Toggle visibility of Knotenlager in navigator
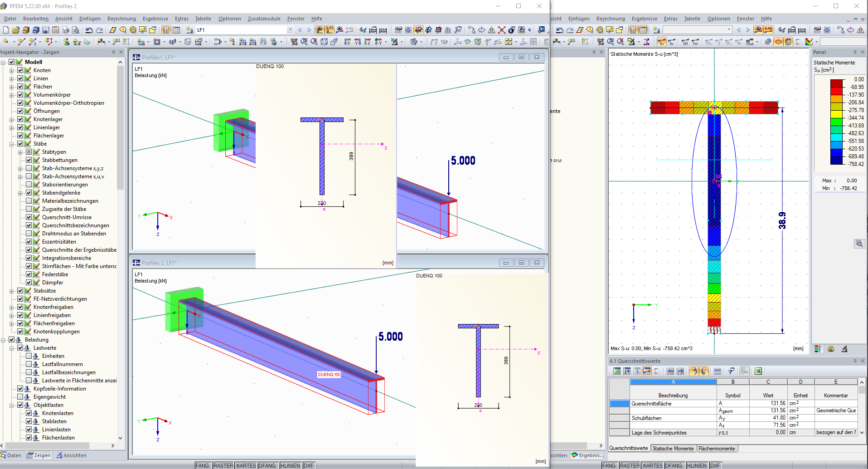This screenshot has width=868, height=469. click(x=20, y=119)
